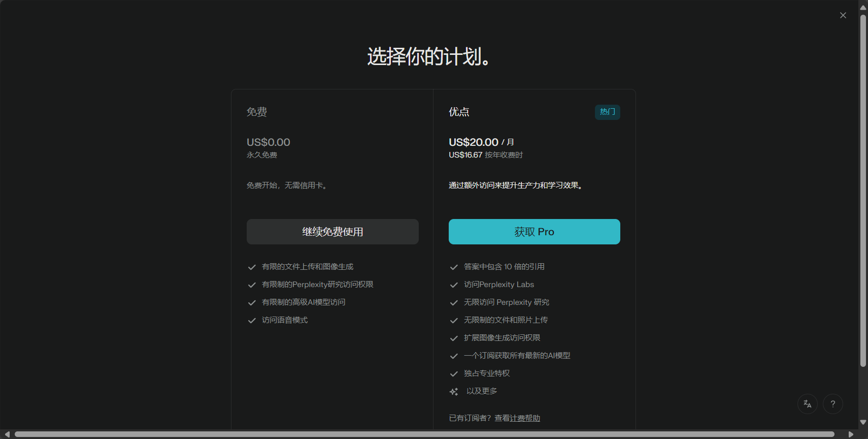Image resolution: width=868 pixels, height=439 pixels.
Task: Open the help question mark button
Action: pos(833,404)
